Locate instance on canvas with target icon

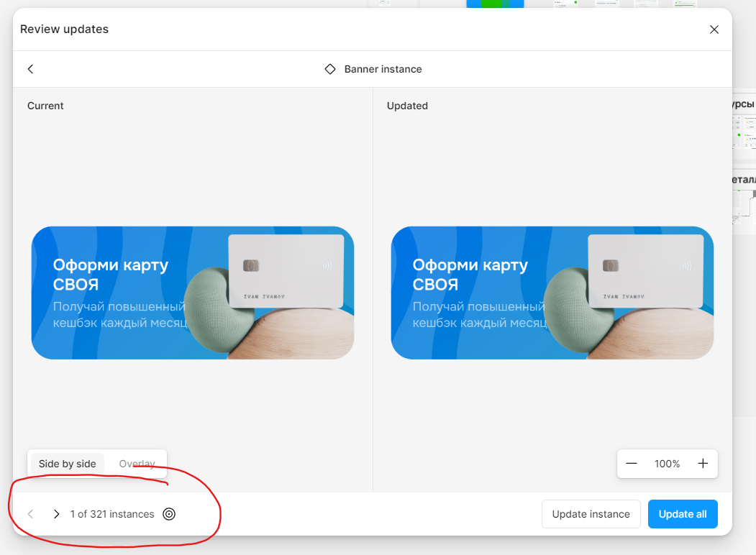click(169, 514)
